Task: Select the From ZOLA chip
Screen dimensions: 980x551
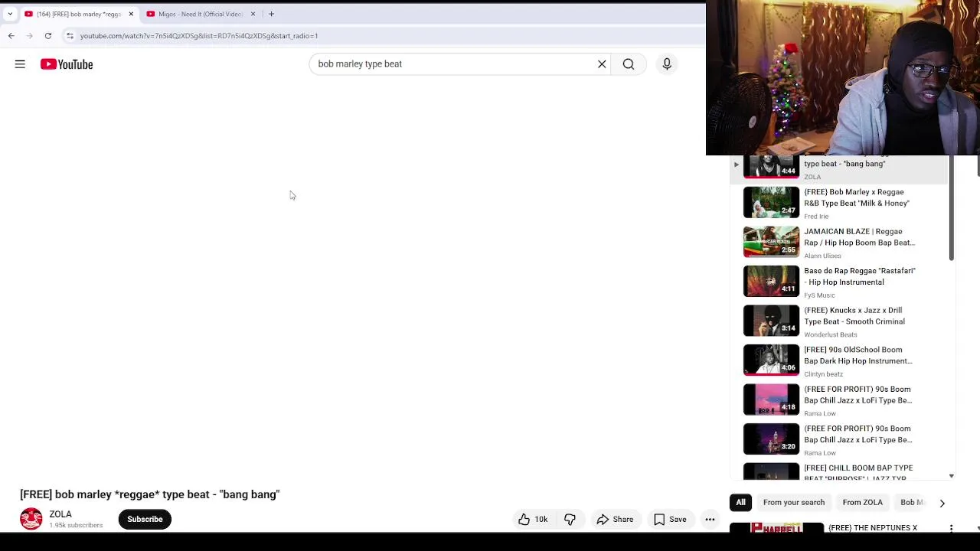Action: (862, 503)
